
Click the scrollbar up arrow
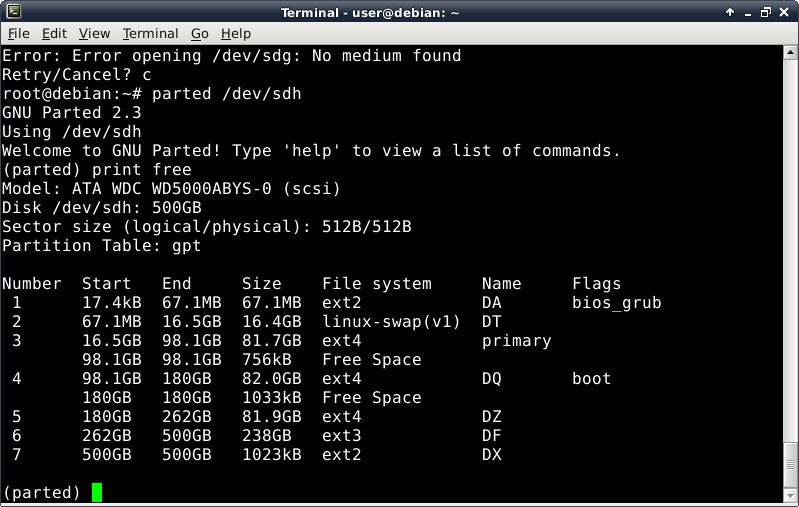point(790,52)
